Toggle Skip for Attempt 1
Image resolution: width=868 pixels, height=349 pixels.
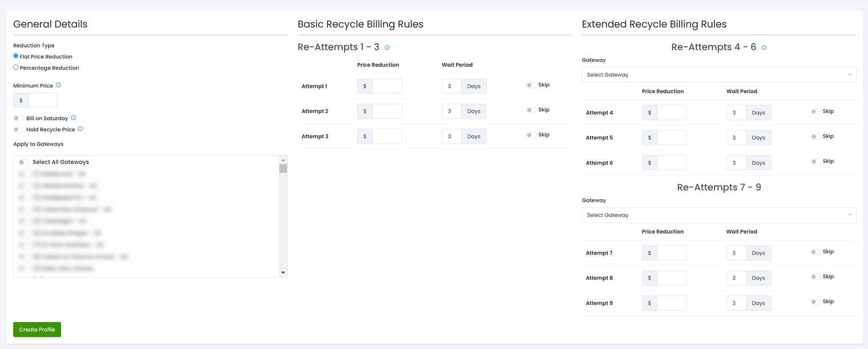tap(531, 85)
